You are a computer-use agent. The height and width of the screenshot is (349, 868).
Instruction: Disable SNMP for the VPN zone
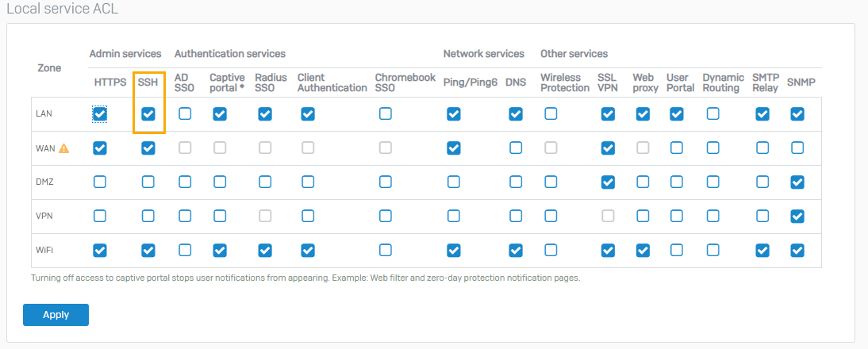pos(797,217)
